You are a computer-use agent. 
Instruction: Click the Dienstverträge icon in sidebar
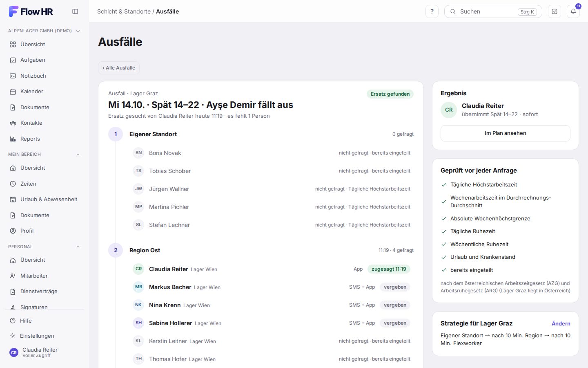point(13,292)
